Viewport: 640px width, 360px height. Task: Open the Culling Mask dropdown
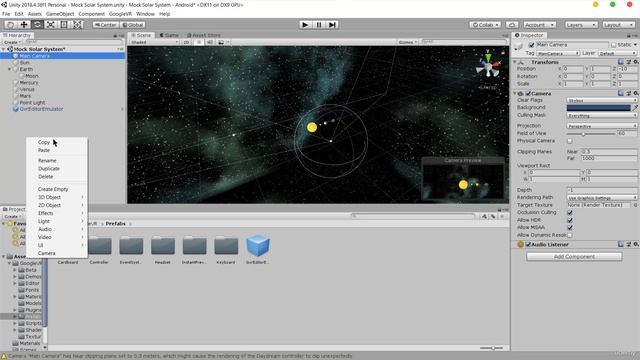pos(602,116)
